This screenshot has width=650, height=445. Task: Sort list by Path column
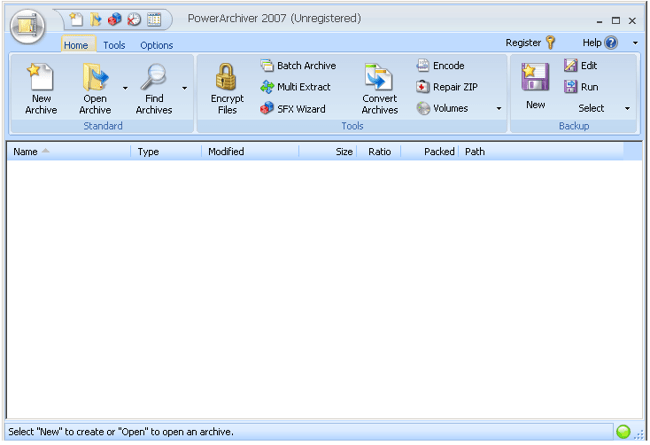pos(541,151)
